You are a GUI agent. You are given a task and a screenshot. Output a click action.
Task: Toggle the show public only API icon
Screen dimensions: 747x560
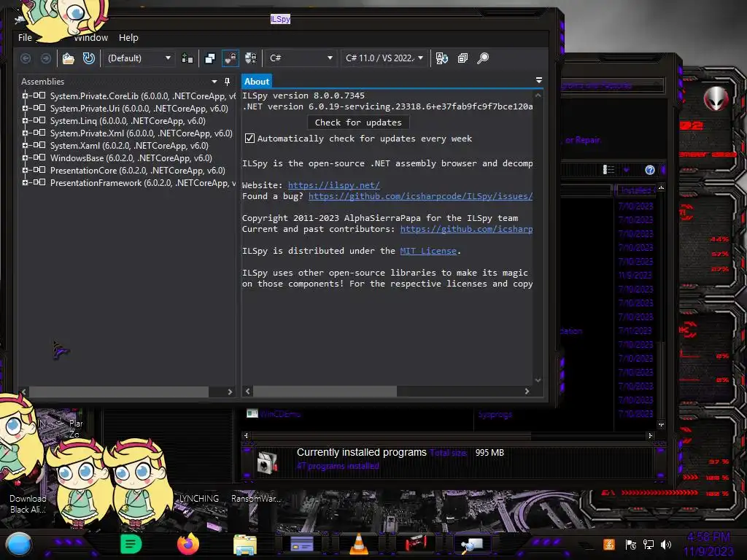point(209,58)
